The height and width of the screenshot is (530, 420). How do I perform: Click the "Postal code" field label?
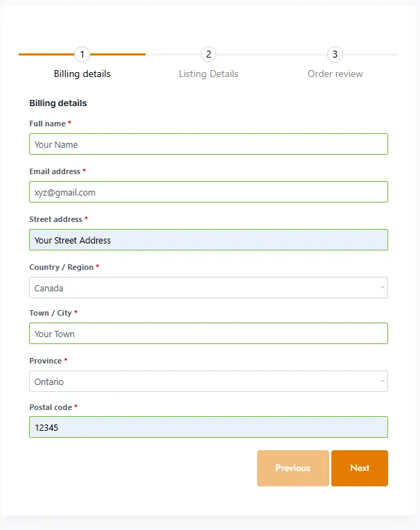click(x=50, y=407)
